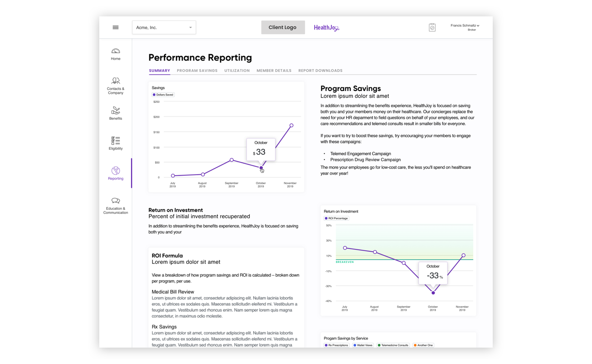Open the hamburger menu

116,27
